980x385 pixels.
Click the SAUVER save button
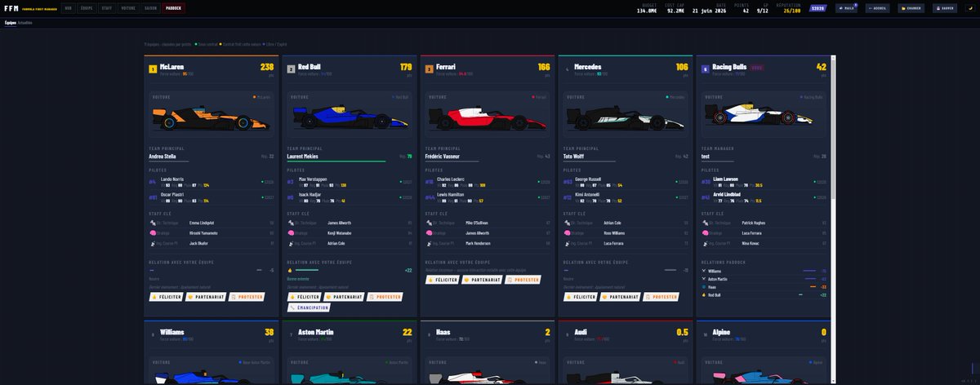click(945, 8)
